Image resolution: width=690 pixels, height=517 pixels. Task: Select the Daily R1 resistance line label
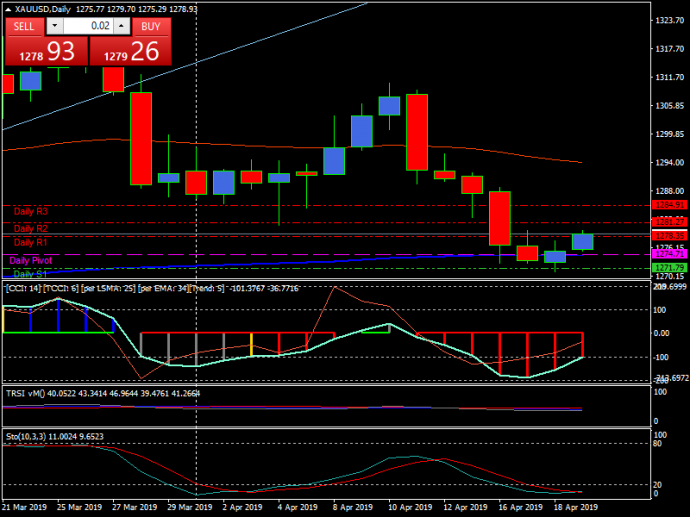click(30, 242)
